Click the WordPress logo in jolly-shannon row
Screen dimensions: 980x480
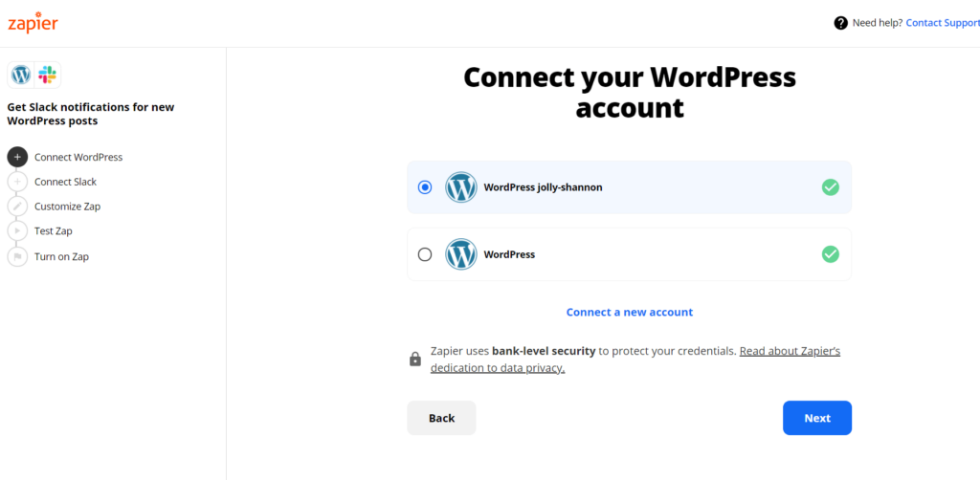pos(461,187)
